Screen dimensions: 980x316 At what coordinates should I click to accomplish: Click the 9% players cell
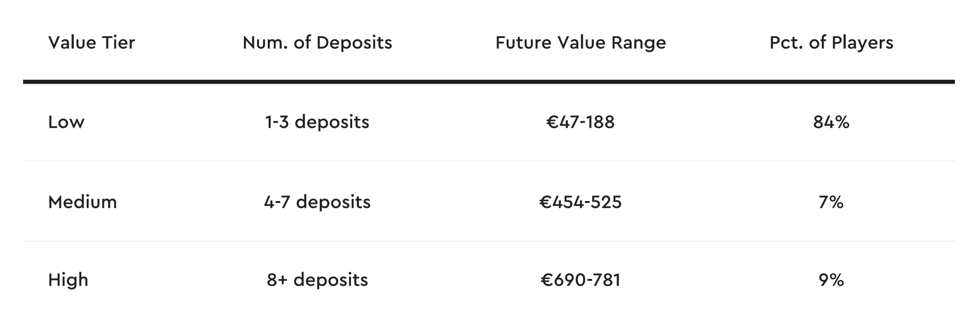831,280
